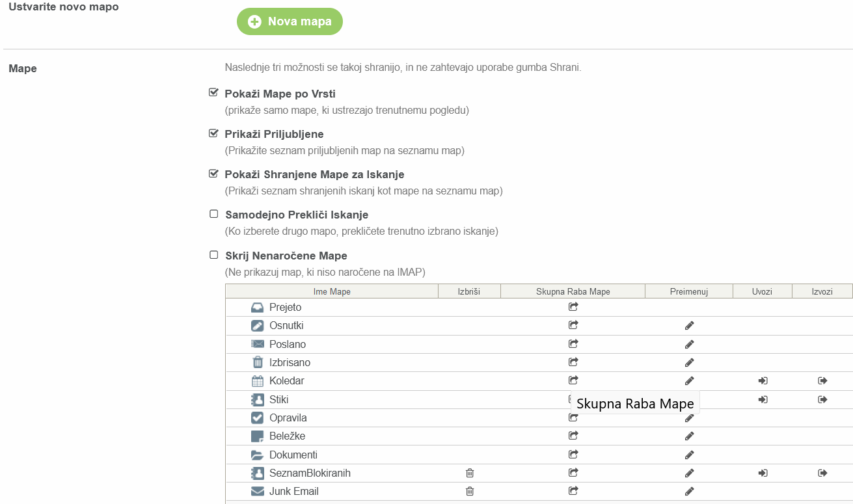
Task: Toggle Pokaži Shranjene Mape za Iskanje
Action: [213, 174]
